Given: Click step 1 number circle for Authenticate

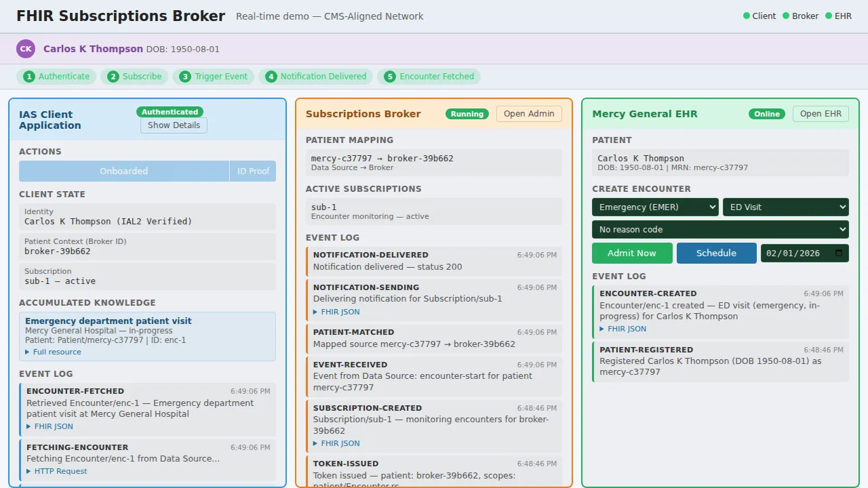Looking at the screenshot, I should tap(28, 77).
